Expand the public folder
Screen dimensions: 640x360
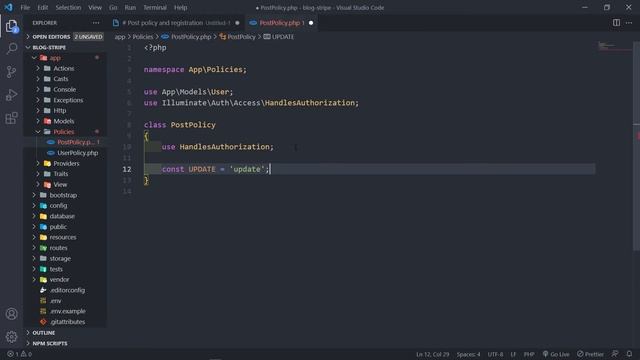pos(58,227)
